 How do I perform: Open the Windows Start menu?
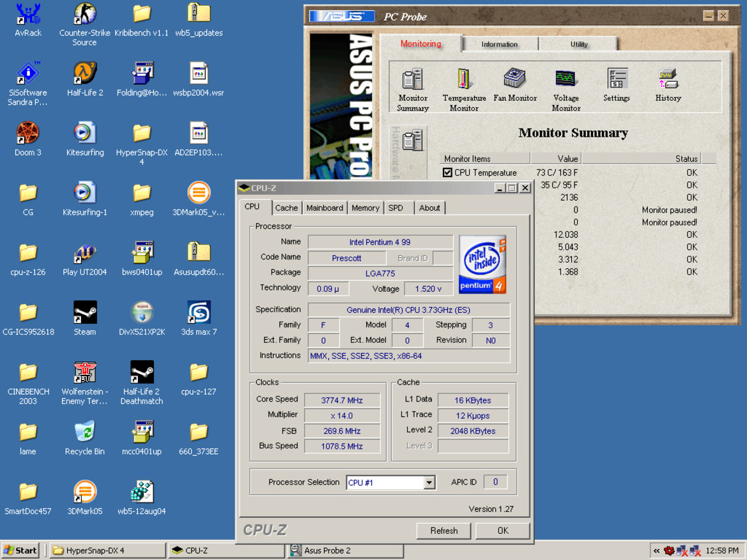coord(20,551)
